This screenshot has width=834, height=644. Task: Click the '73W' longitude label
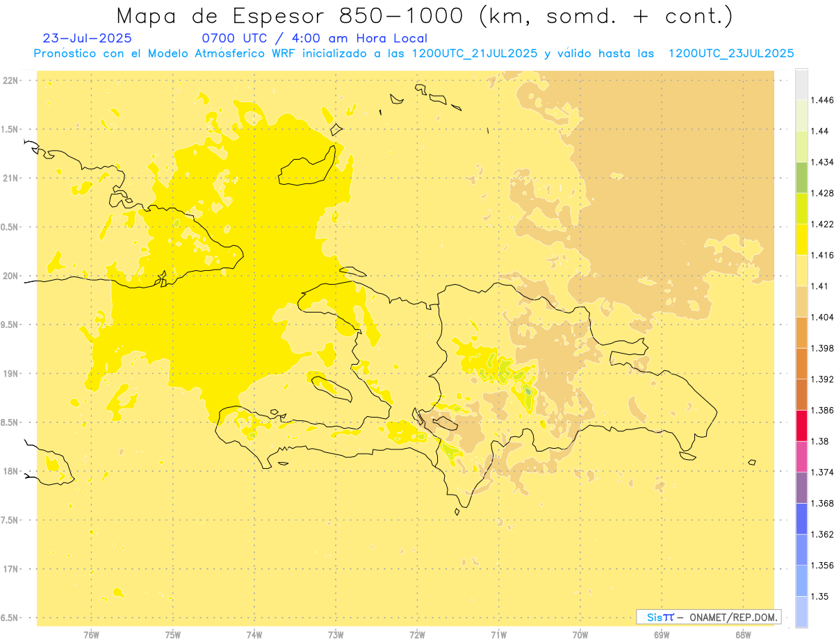(336, 635)
